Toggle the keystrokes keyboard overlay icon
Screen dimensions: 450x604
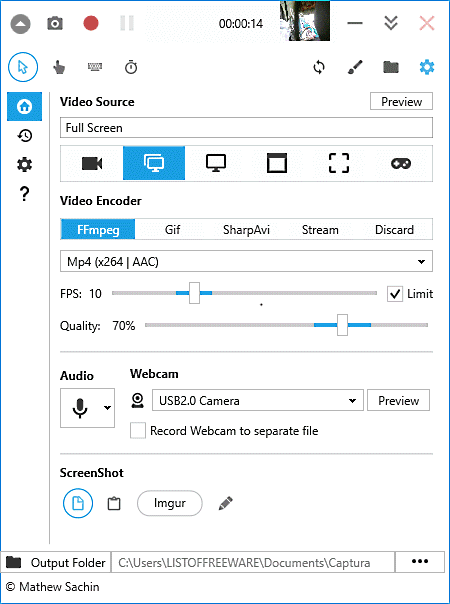(x=95, y=67)
